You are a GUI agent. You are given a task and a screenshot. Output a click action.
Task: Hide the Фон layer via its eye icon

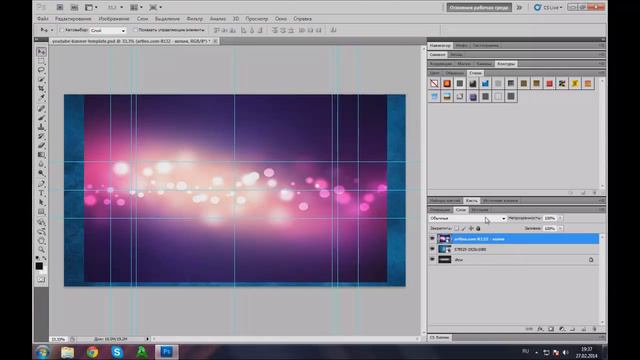pyautogui.click(x=432, y=260)
